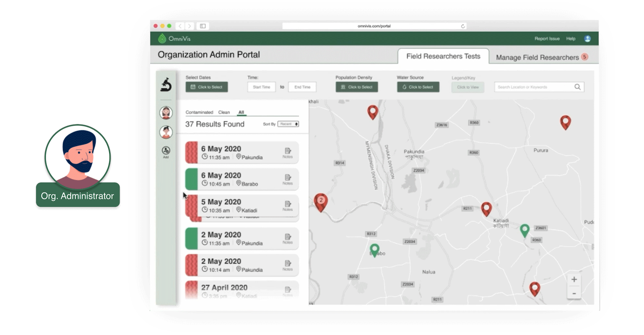Open the user profile icon in header
The image size is (644, 335).
coord(587,39)
